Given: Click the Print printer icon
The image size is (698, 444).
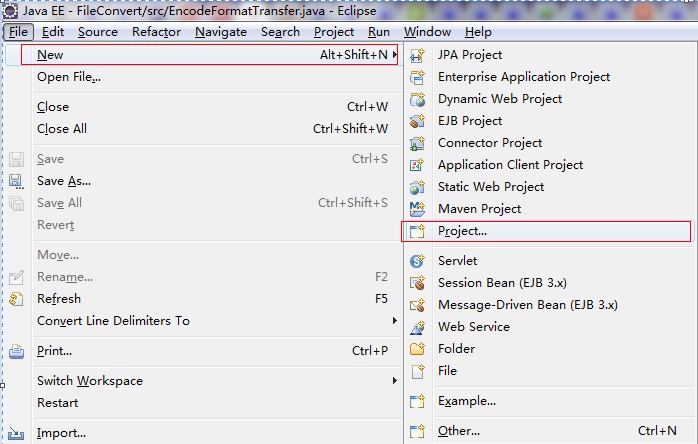Looking at the screenshot, I should click(x=16, y=351).
